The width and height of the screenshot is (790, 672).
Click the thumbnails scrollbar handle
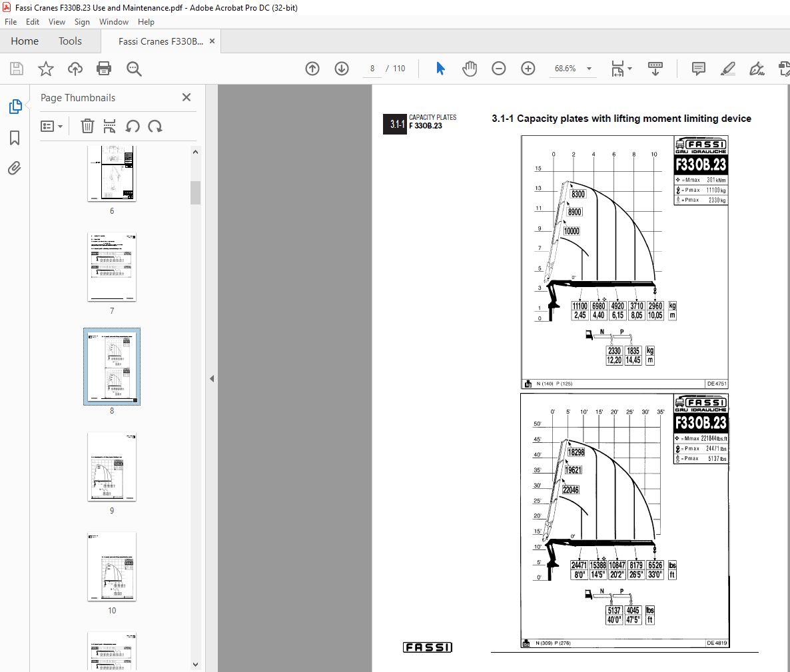click(x=195, y=192)
